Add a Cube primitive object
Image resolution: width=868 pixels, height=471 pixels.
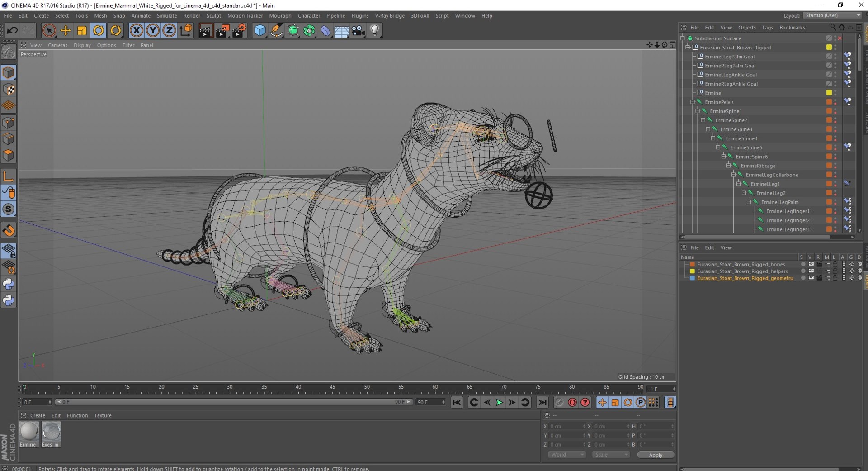(260, 30)
